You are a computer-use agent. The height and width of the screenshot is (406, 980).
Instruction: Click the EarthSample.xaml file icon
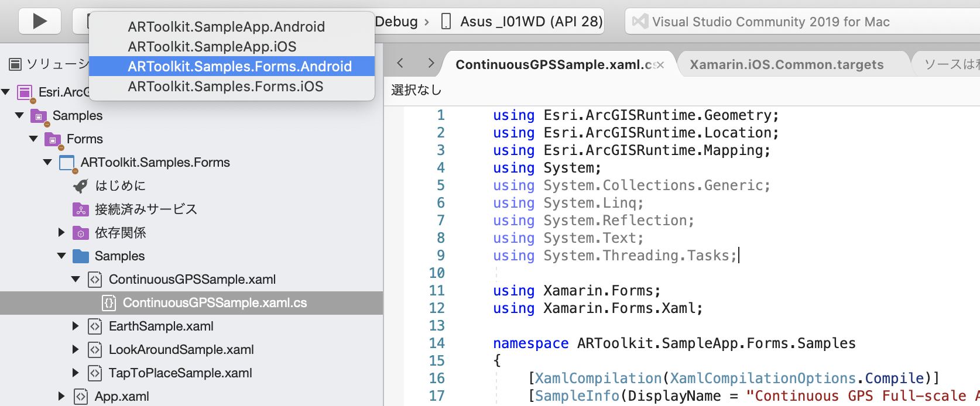(95, 326)
